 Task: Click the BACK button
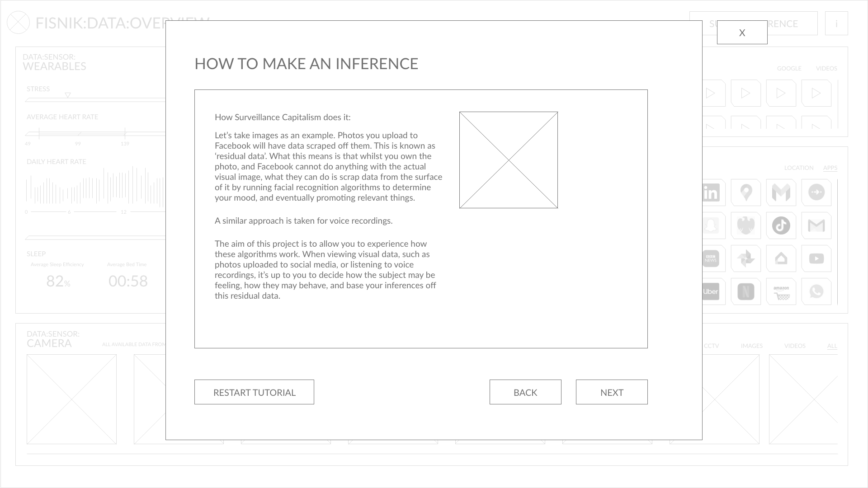click(525, 391)
